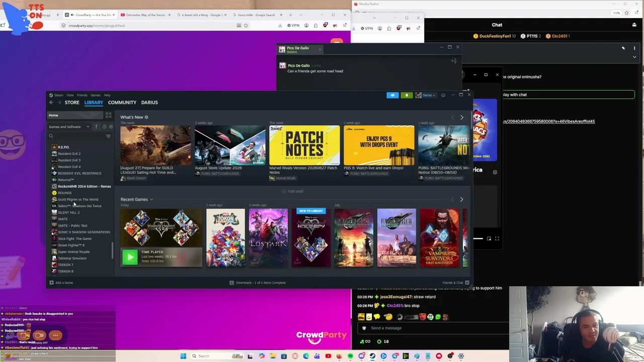Image resolution: width=644 pixels, height=362 pixels.
Task: Click the library search magnifier icon
Action: pyautogui.click(x=51, y=136)
